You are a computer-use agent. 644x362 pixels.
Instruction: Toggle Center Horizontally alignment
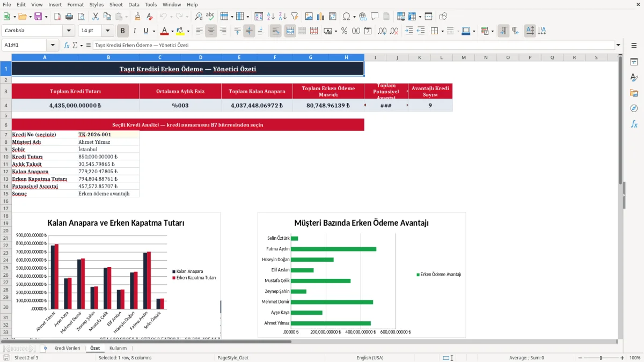click(211, 31)
